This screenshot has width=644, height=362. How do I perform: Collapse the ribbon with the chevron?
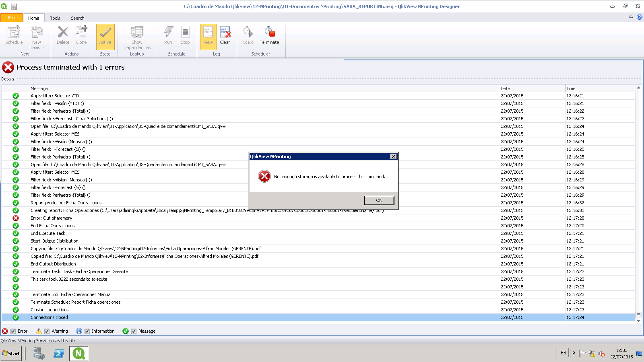coord(631,17)
